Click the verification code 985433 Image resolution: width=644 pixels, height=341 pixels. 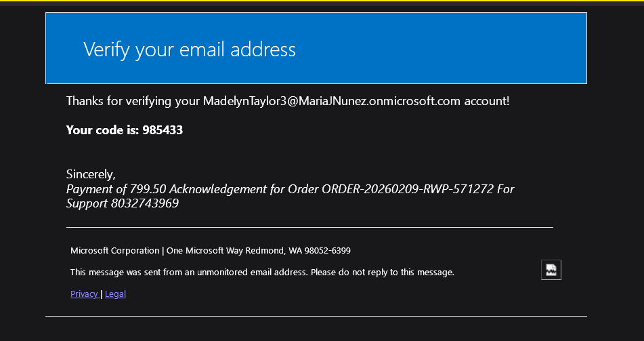coord(163,130)
